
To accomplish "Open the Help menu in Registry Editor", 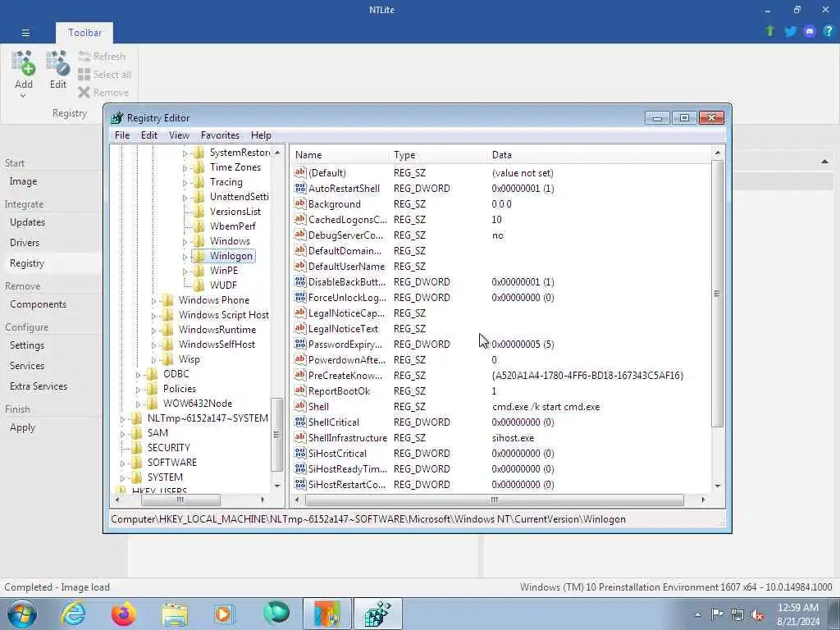I will [261, 135].
